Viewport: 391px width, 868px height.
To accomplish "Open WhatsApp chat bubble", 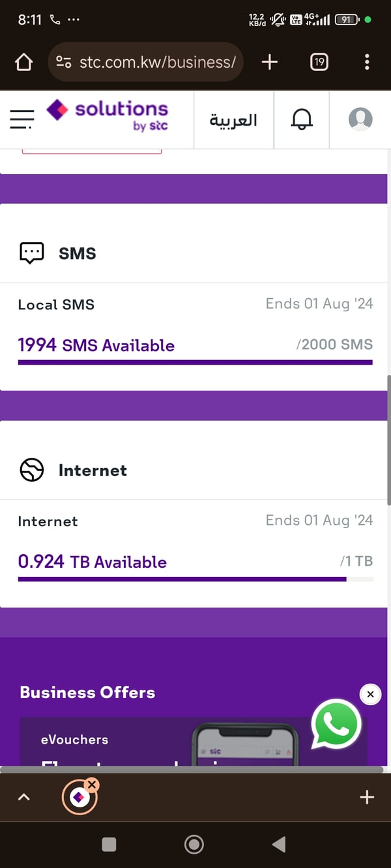I will (x=336, y=724).
